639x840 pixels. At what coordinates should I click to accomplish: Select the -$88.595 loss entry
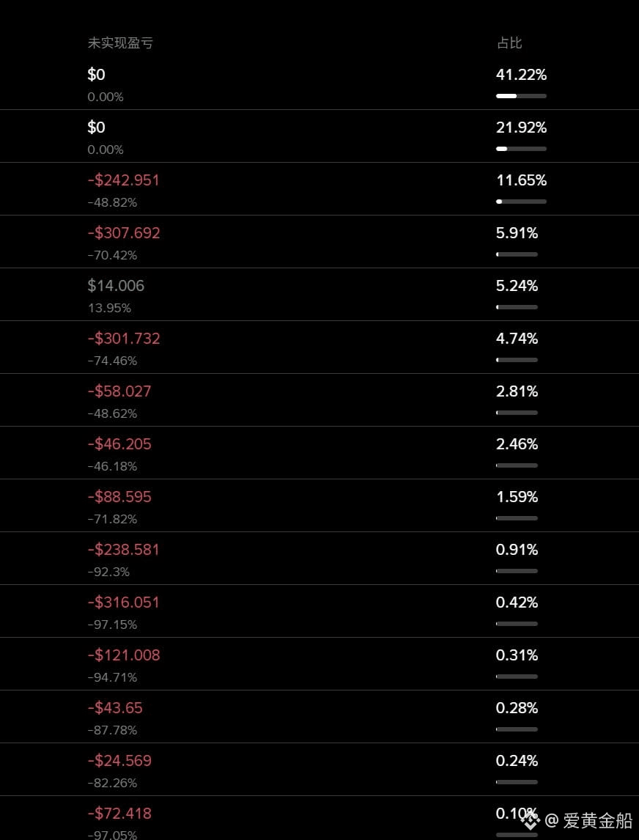pyautogui.click(x=119, y=497)
